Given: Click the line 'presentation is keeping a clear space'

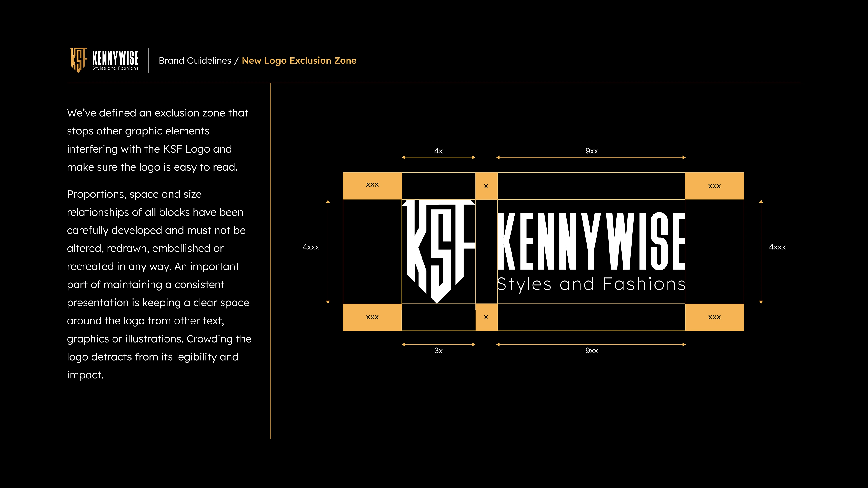Looking at the screenshot, I should (158, 303).
